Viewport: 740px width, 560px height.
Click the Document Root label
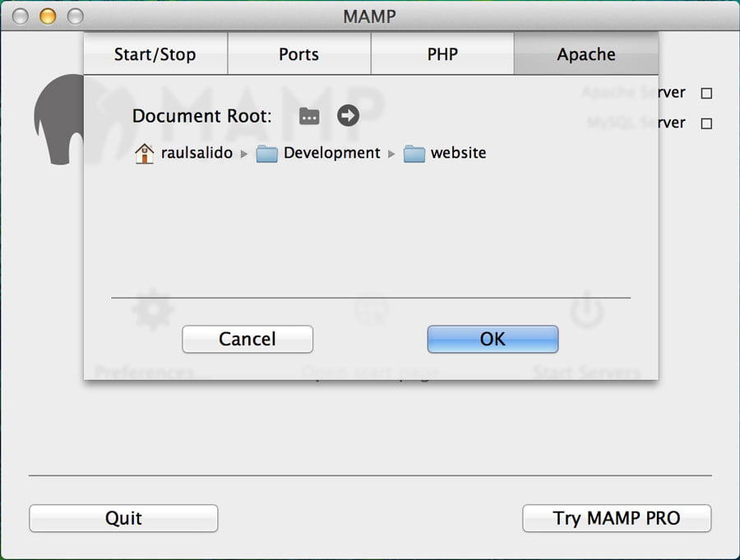pyautogui.click(x=202, y=116)
